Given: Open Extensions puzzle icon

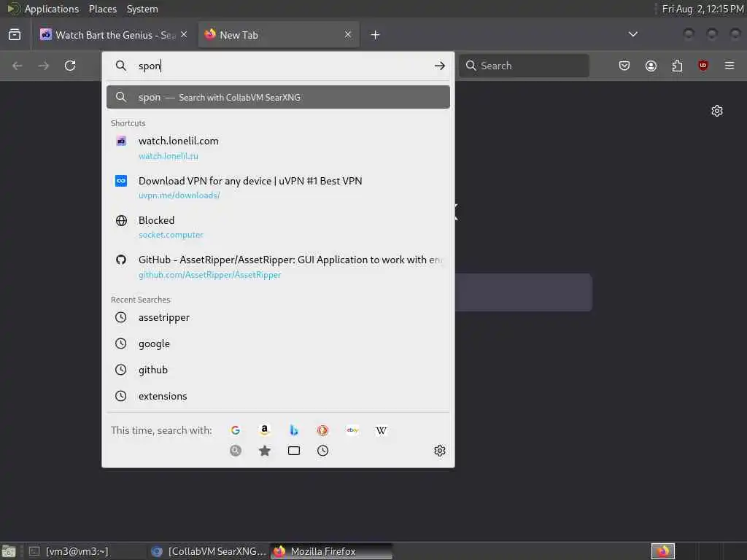Looking at the screenshot, I should [677, 65].
